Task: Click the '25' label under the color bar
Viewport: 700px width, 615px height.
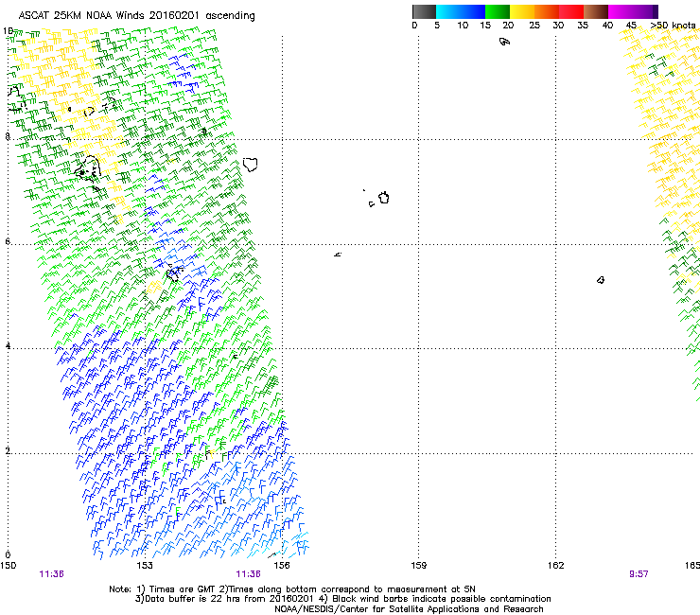Action: (x=534, y=26)
